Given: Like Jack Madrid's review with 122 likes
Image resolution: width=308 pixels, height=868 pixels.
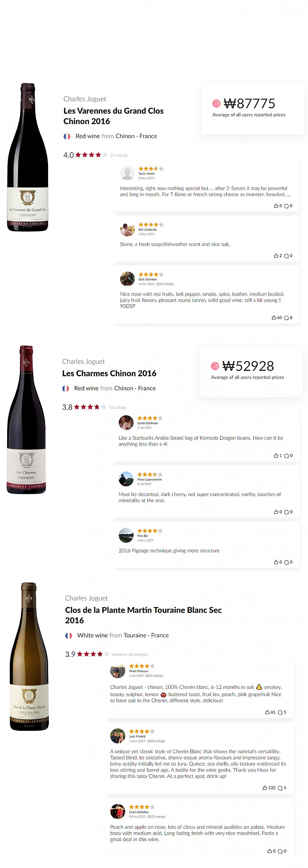Looking at the screenshot, I should coord(265,788).
